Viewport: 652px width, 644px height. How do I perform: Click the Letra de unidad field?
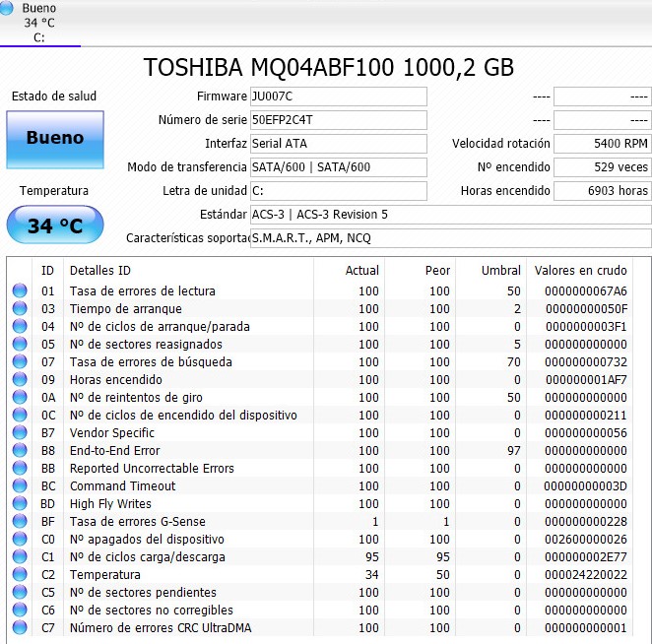tap(339, 191)
